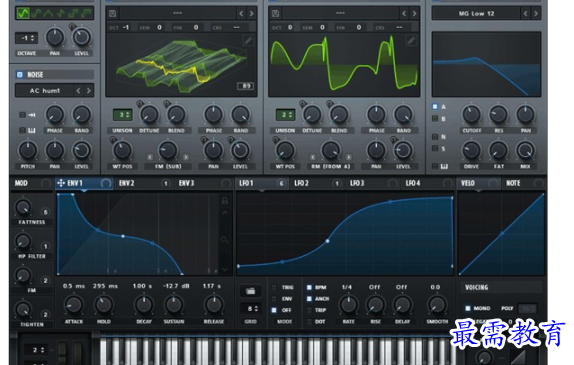Screen dimensions: 574x365
Task: Select previous OSC A wavetable
Action: (x=241, y=14)
